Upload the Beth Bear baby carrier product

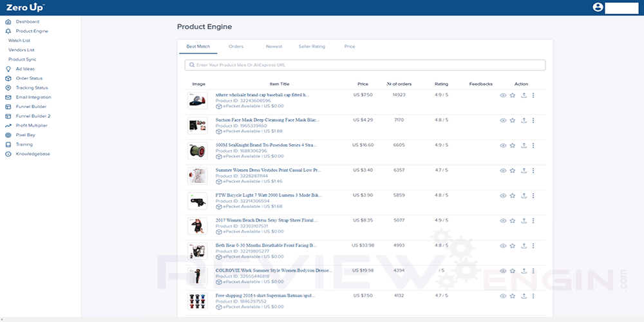[x=524, y=245]
